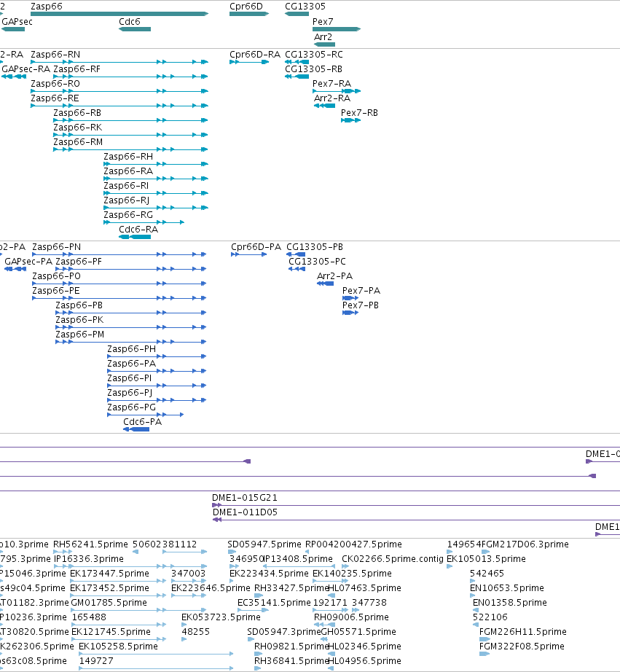Click the GAPsec gene label
The width and height of the screenshot is (620, 672).
click(x=17, y=22)
